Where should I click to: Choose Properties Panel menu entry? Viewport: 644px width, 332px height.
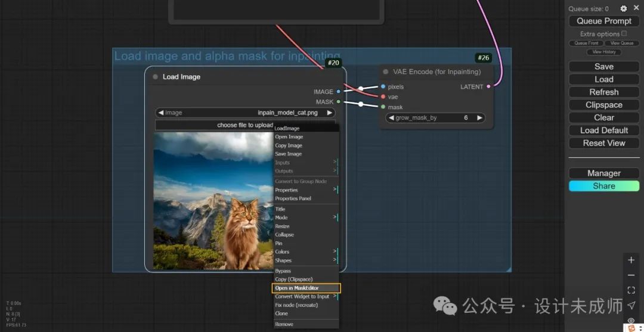(306, 198)
